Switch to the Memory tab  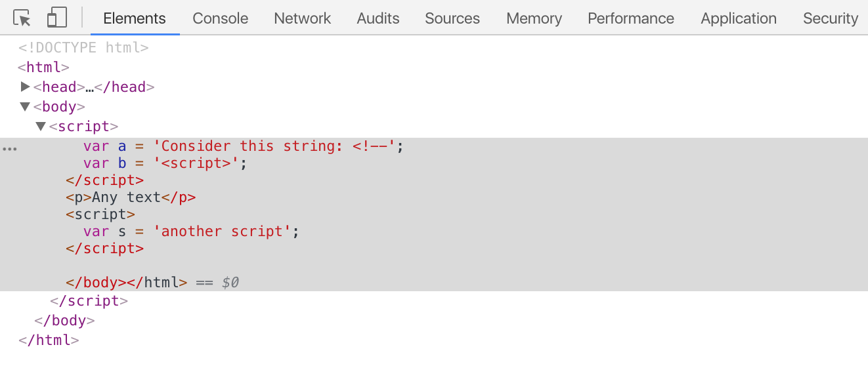pos(534,18)
